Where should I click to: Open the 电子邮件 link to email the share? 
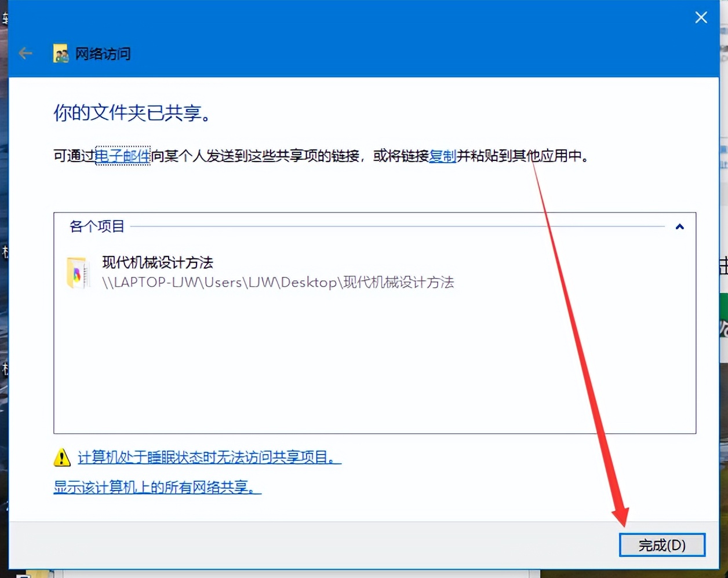(122, 156)
